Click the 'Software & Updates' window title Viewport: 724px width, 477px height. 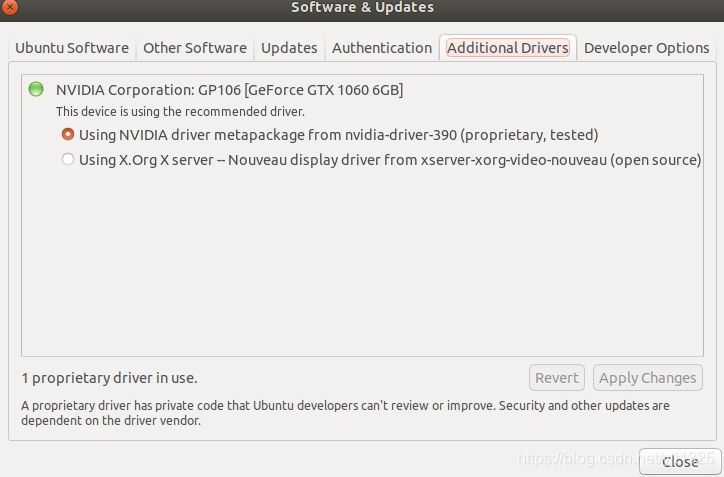pos(362,7)
